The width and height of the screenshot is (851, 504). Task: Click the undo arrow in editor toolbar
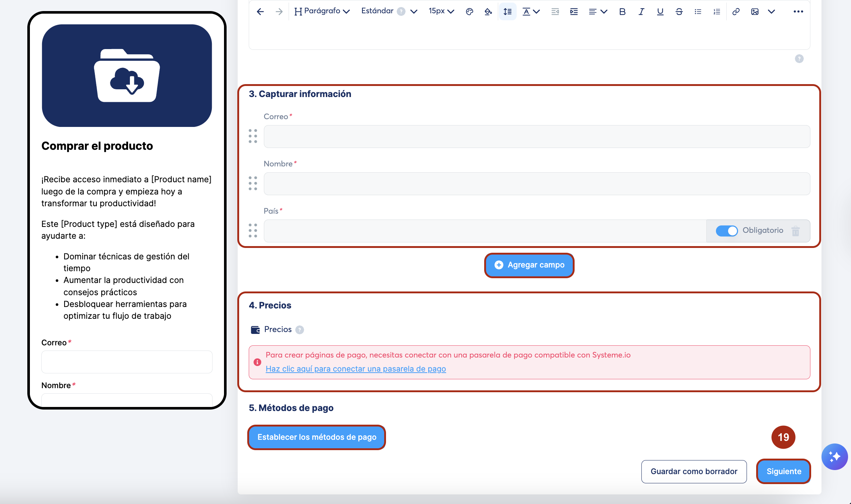click(260, 12)
